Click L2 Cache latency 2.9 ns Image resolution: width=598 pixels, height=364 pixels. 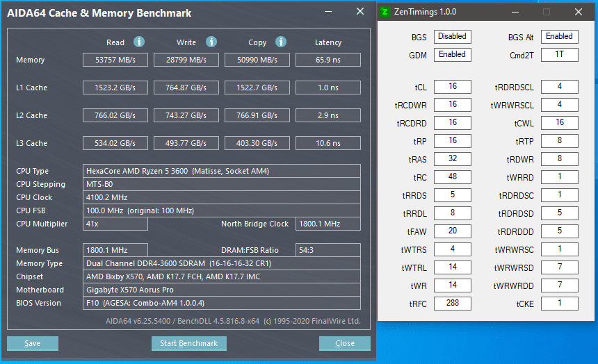click(x=328, y=115)
